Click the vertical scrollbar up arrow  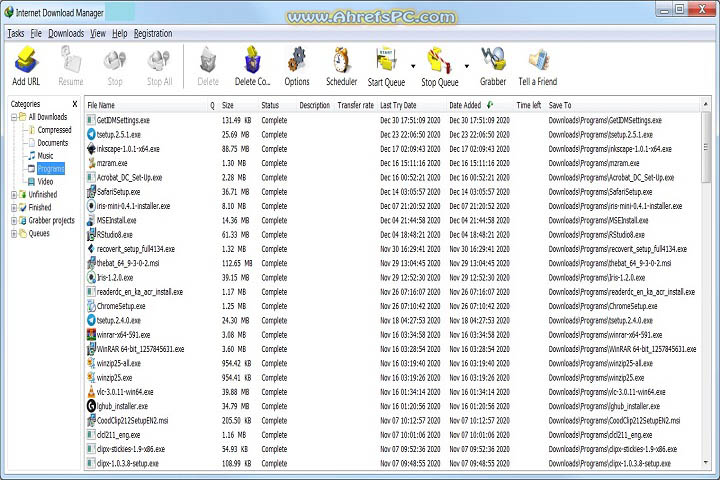pyautogui.click(x=706, y=104)
